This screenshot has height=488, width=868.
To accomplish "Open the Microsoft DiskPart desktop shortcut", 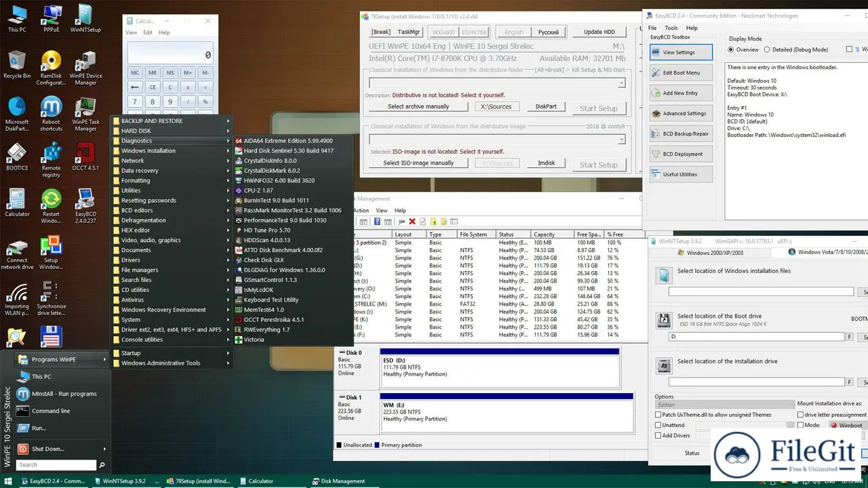I will tap(17, 115).
